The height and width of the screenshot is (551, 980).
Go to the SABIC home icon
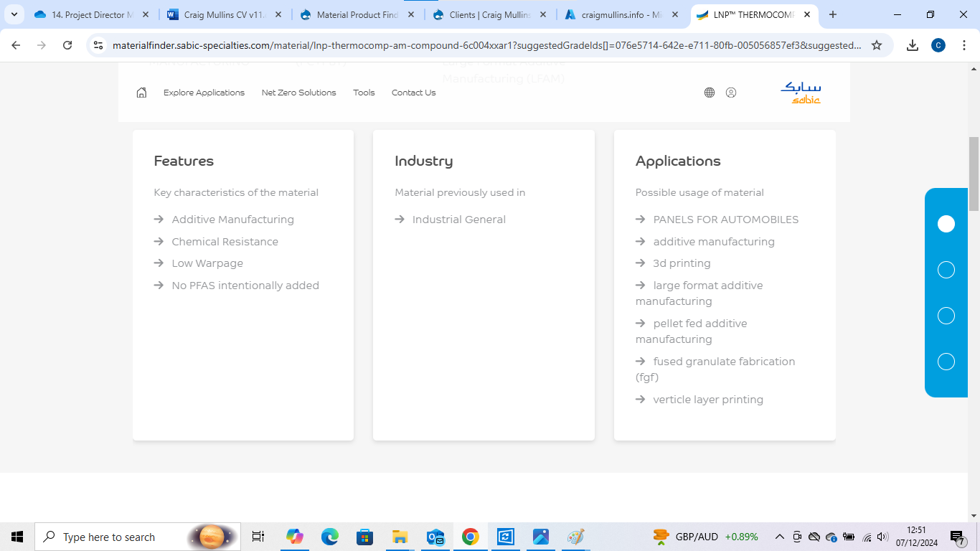point(141,93)
